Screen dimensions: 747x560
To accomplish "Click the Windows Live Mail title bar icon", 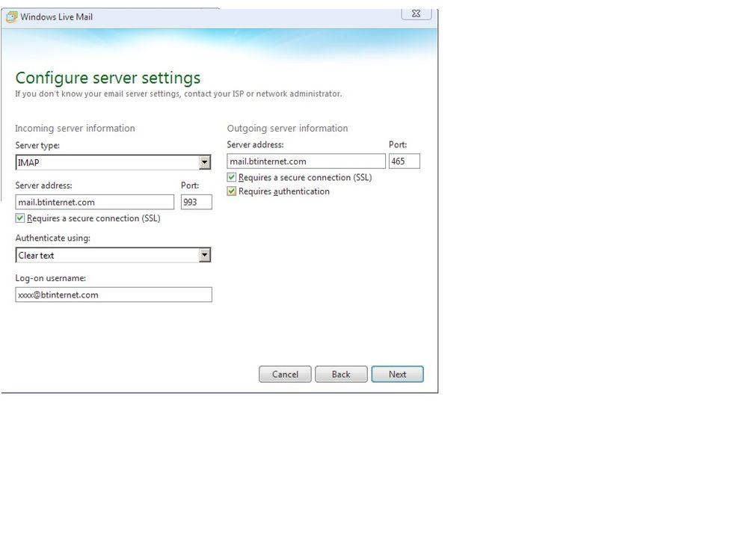I will pos(11,17).
